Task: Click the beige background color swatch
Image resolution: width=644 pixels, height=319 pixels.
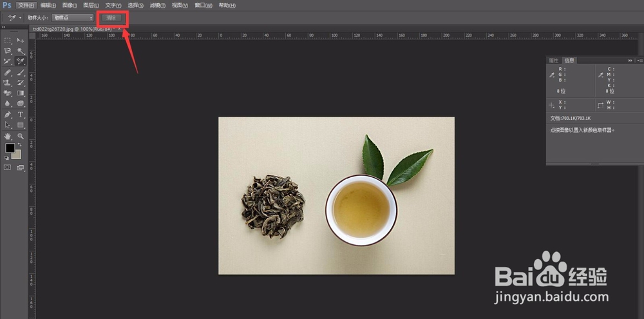Action: click(17, 155)
